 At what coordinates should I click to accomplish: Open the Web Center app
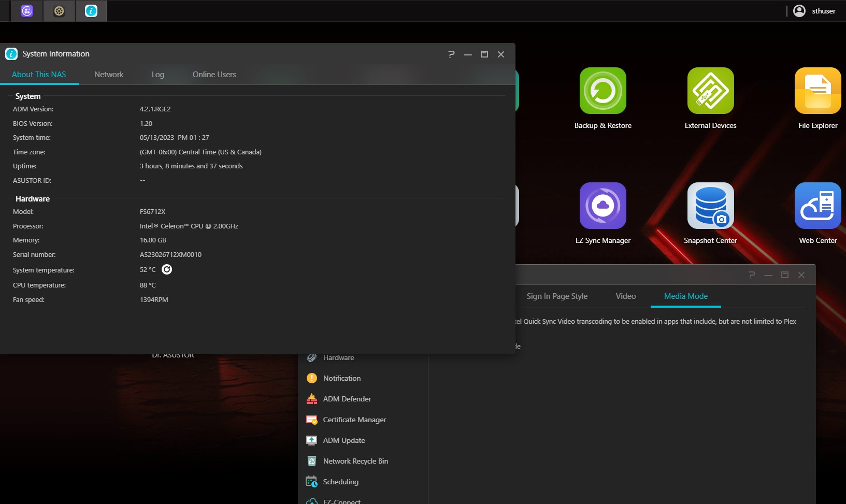coord(818,206)
